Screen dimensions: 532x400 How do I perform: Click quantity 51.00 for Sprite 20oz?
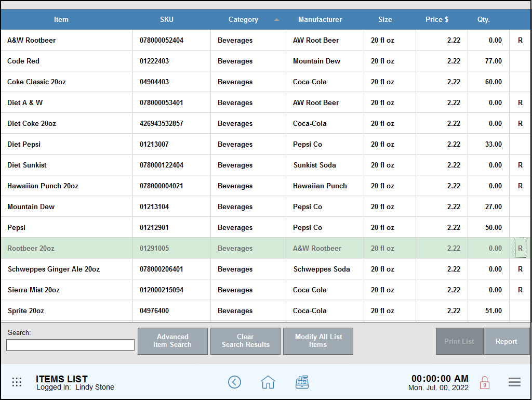coord(494,311)
